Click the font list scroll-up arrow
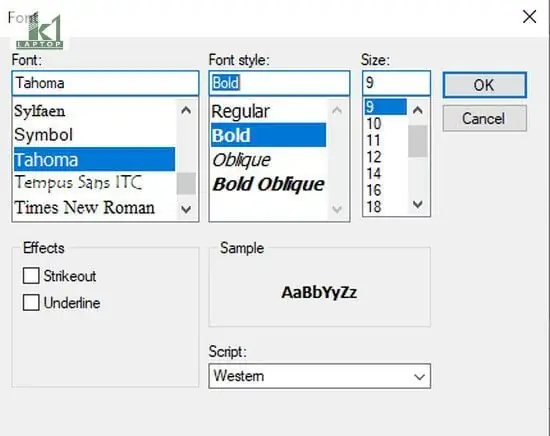This screenshot has height=436, width=550. (x=186, y=111)
